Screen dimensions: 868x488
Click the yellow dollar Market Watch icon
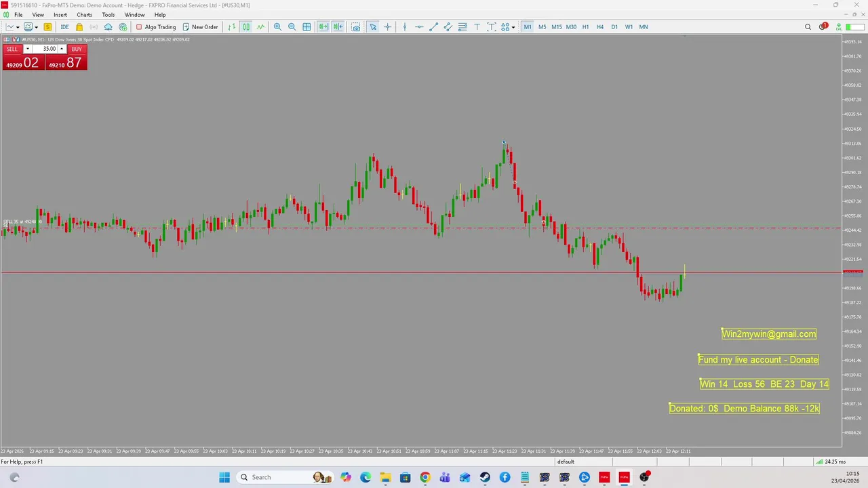(47, 27)
